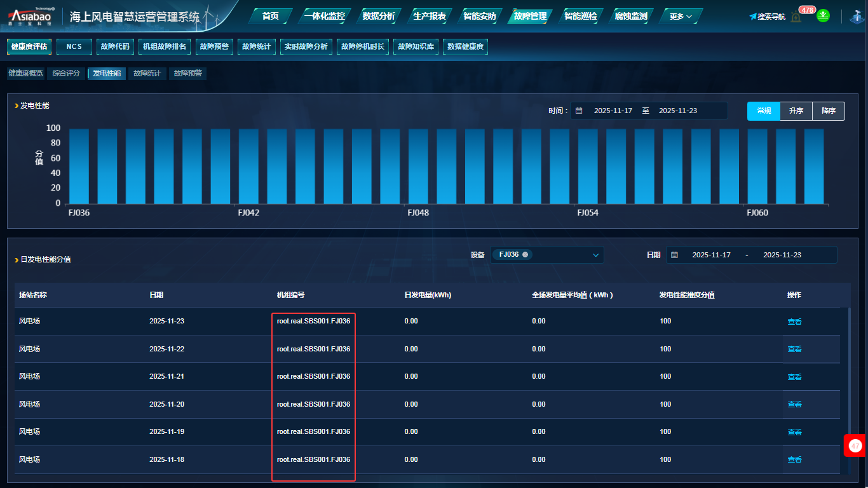Click 查看 link for the 2025-11-23 row
This screenshot has height=488, width=868.
click(x=794, y=322)
